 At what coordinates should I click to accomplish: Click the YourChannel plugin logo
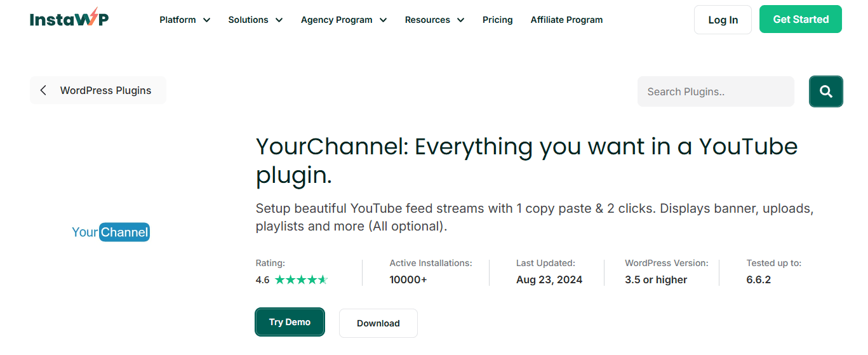coord(110,232)
